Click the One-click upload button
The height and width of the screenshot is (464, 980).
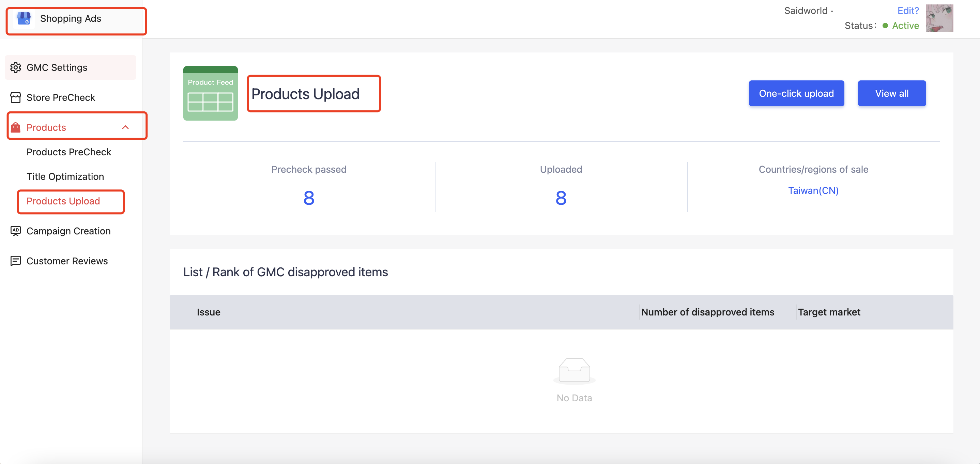click(x=796, y=93)
